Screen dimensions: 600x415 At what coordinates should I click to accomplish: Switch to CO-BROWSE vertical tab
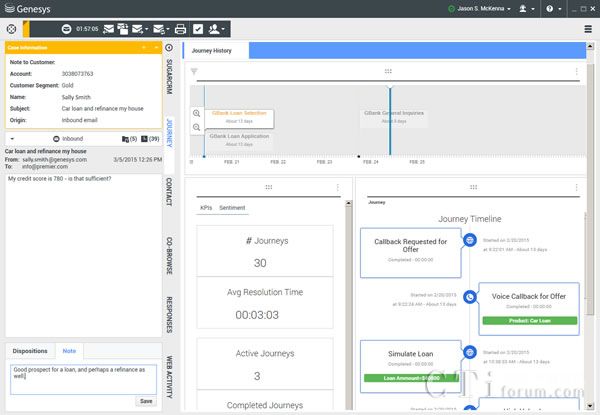[x=169, y=255]
